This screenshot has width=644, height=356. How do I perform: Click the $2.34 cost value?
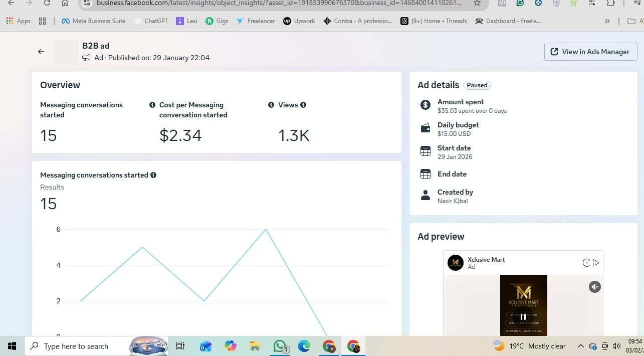click(x=180, y=135)
